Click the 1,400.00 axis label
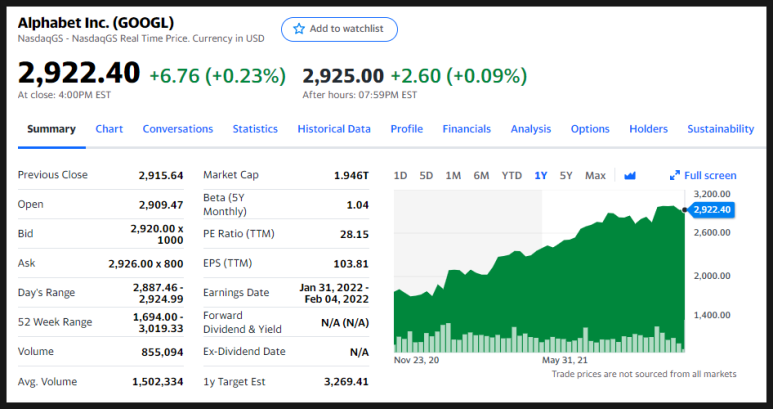 712,315
